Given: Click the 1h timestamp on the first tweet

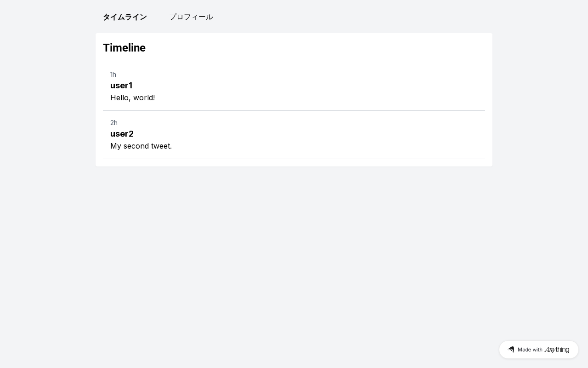Looking at the screenshot, I should pyautogui.click(x=113, y=75).
